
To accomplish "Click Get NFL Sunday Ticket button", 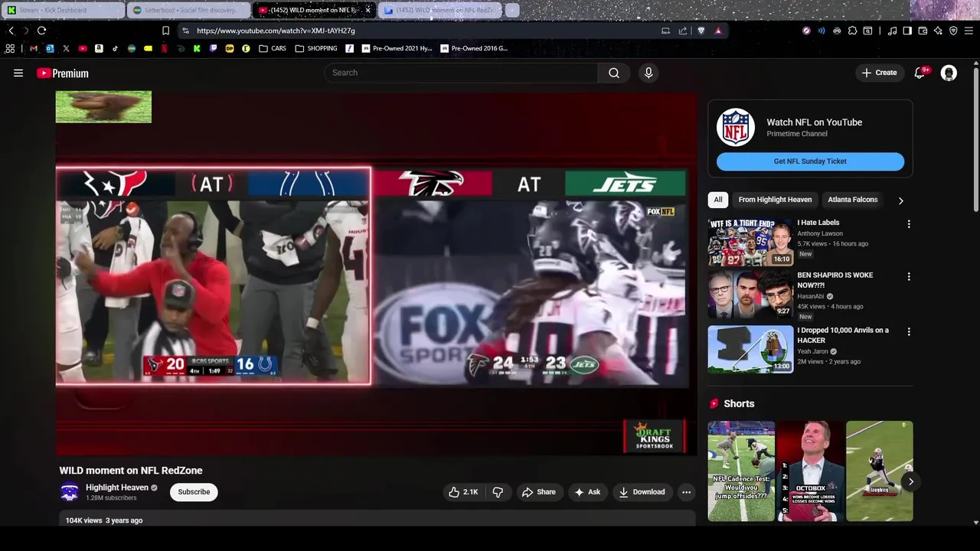I will pyautogui.click(x=810, y=161).
